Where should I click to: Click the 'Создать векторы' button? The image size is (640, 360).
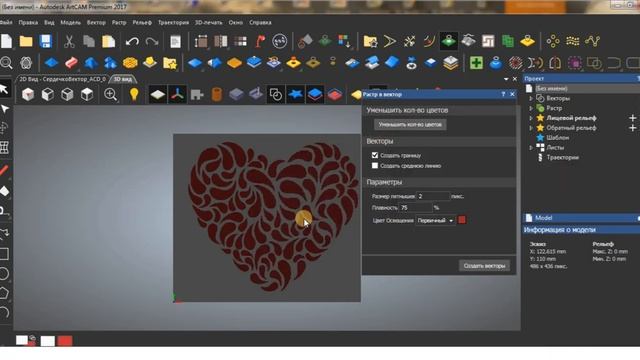484,266
